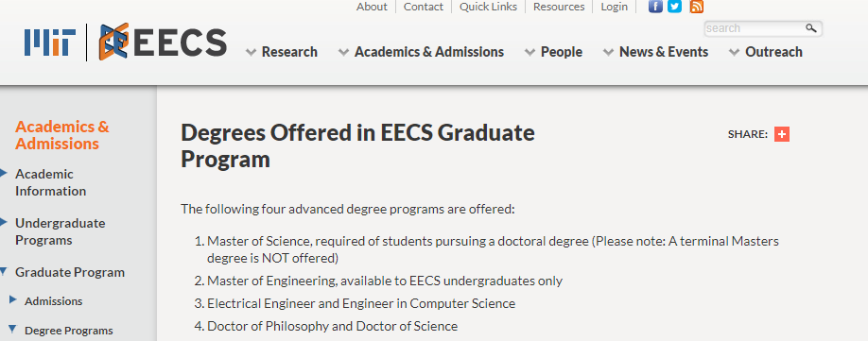The height and width of the screenshot is (341, 868).
Task: Click the orange Share plus icon
Action: [782, 134]
